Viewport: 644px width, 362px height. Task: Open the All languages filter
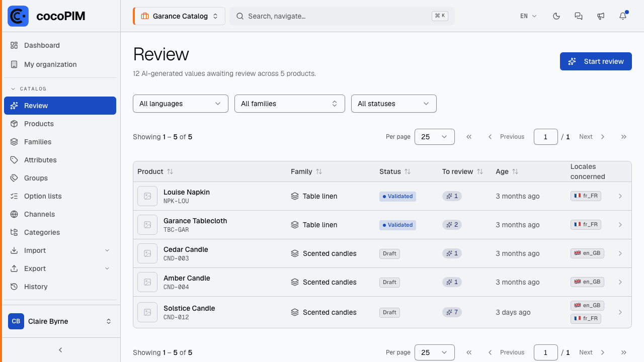[x=181, y=104]
